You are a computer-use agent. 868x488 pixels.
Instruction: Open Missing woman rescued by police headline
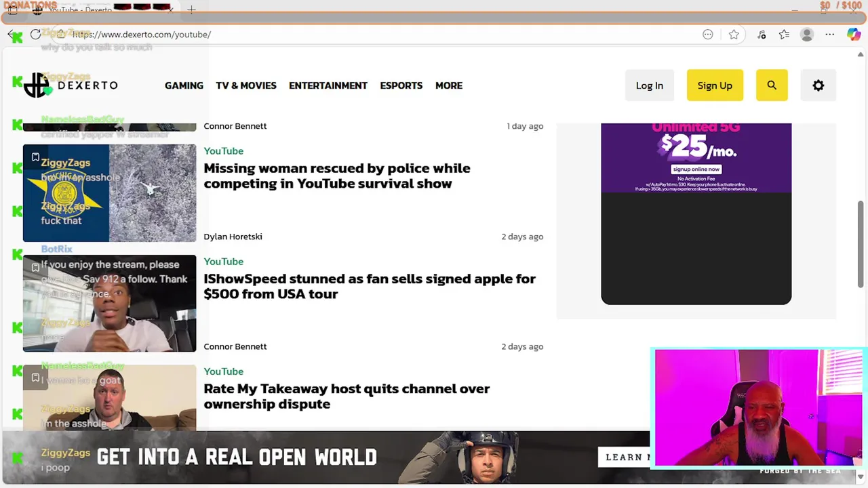point(337,176)
